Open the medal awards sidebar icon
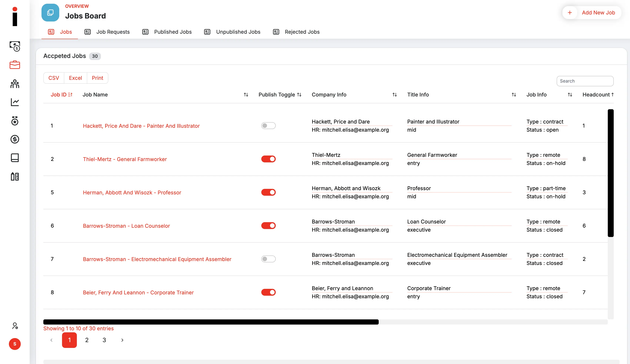The width and height of the screenshot is (630, 364). pyautogui.click(x=15, y=121)
